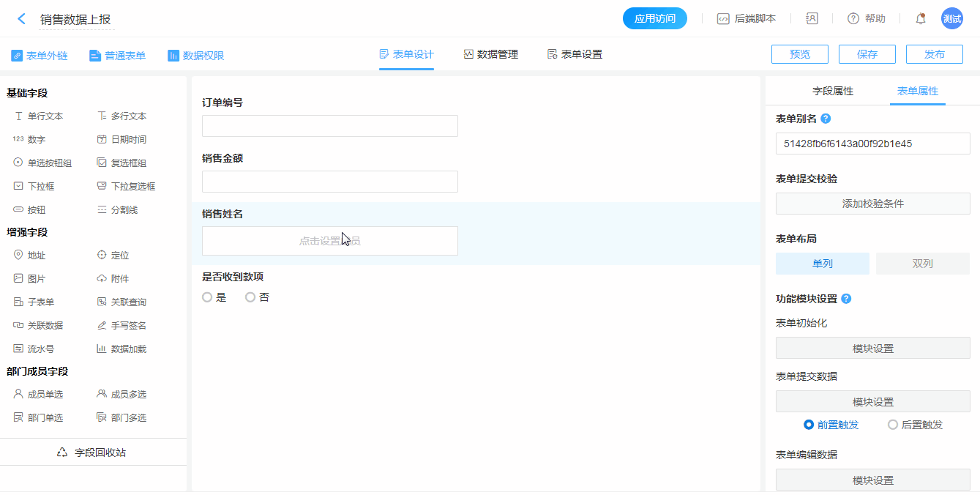The image size is (980, 495).
Task: Select the 否 radio option
Action: [x=250, y=297]
